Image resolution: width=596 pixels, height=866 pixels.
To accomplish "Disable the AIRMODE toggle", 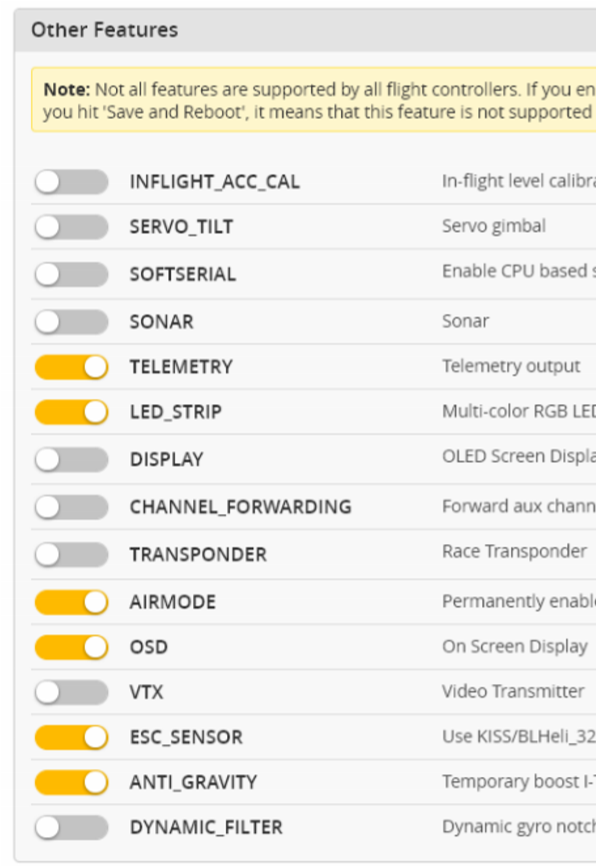I will tap(71, 602).
